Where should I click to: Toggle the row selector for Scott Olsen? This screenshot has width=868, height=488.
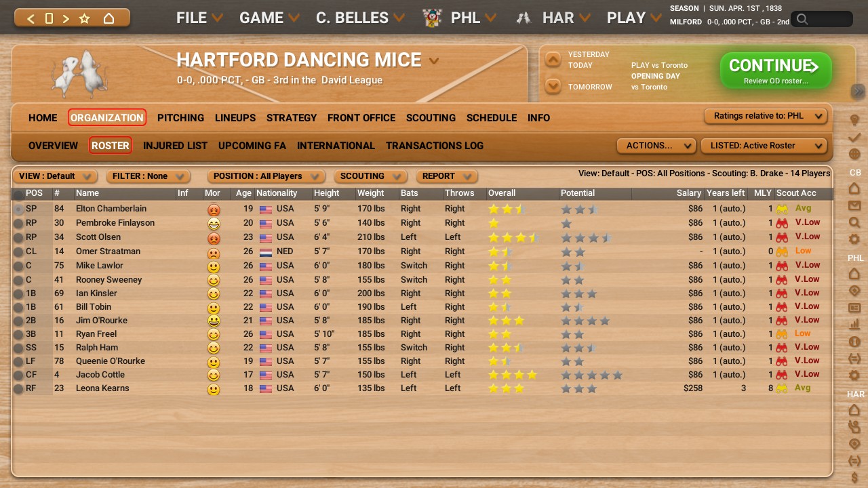point(18,238)
